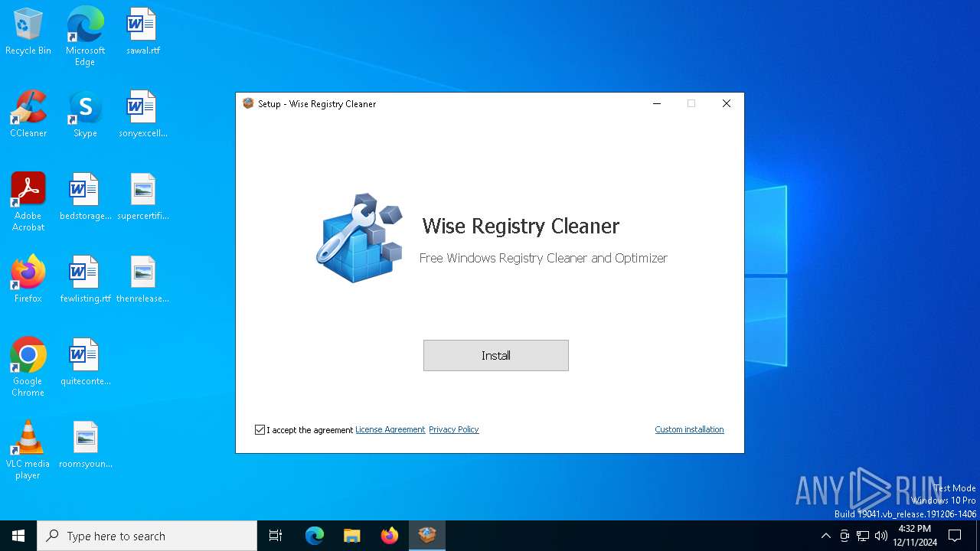Select Adobe Acrobat desktop shortcut
This screenshot has height=551, width=980.
pyautogui.click(x=28, y=202)
